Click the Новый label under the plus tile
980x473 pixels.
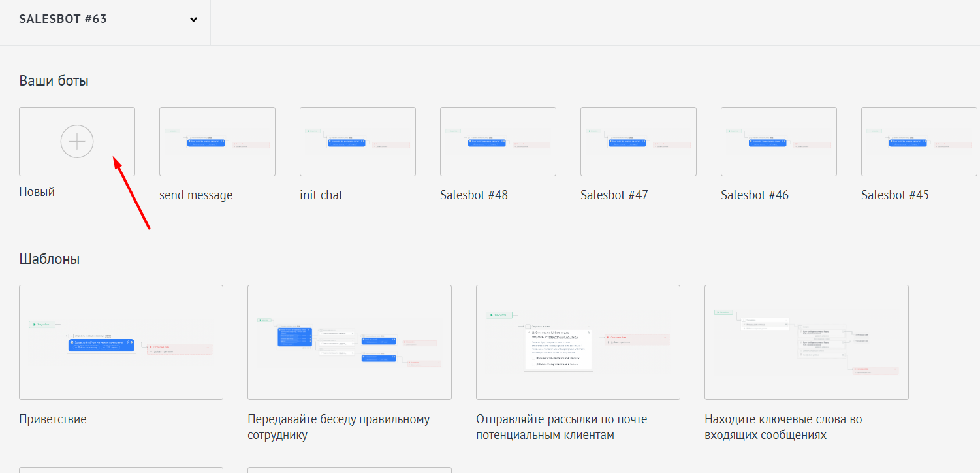coord(37,192)
